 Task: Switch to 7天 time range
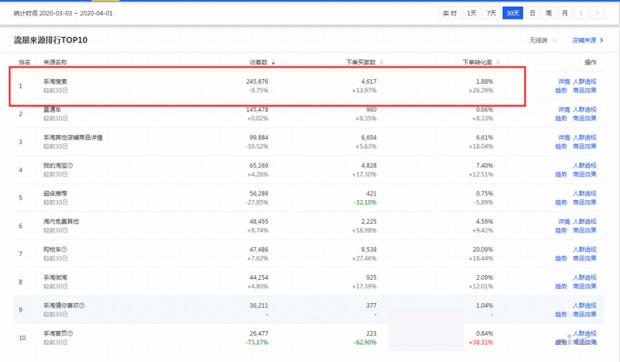[491, 13]
